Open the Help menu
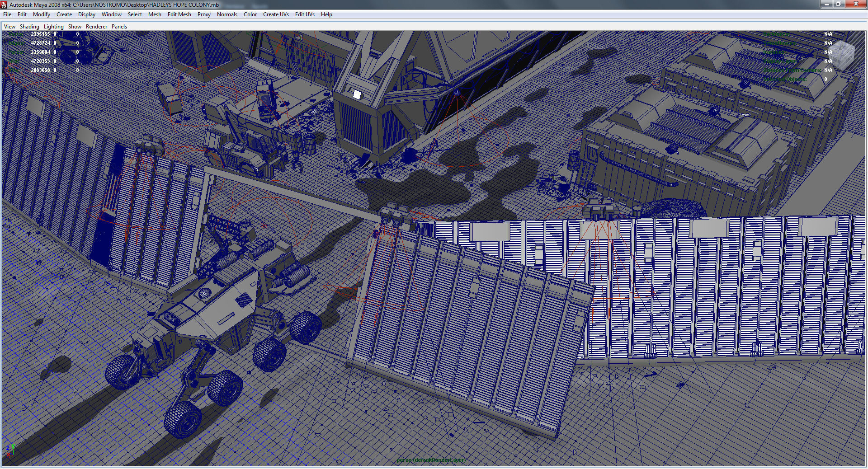Screen dimensions: 868x469 click(x=326, y=14)
